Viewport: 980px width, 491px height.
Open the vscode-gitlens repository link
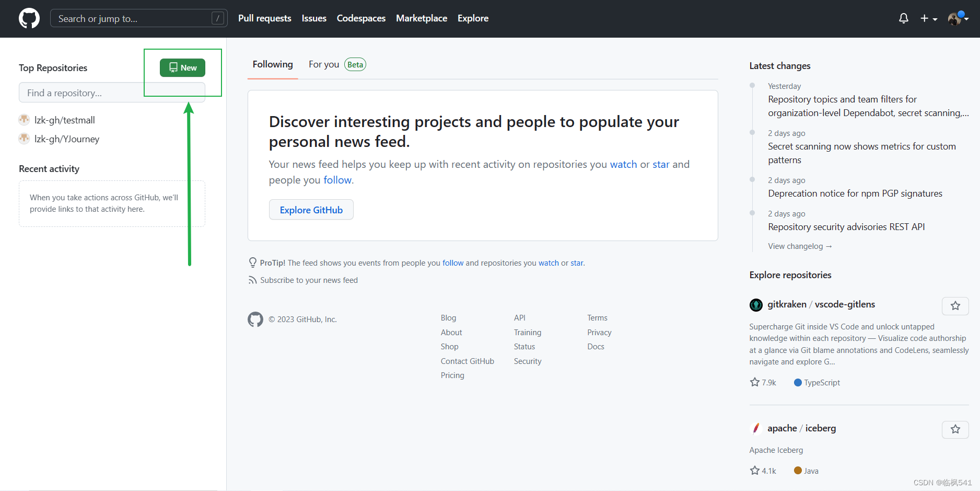(845, 304)
